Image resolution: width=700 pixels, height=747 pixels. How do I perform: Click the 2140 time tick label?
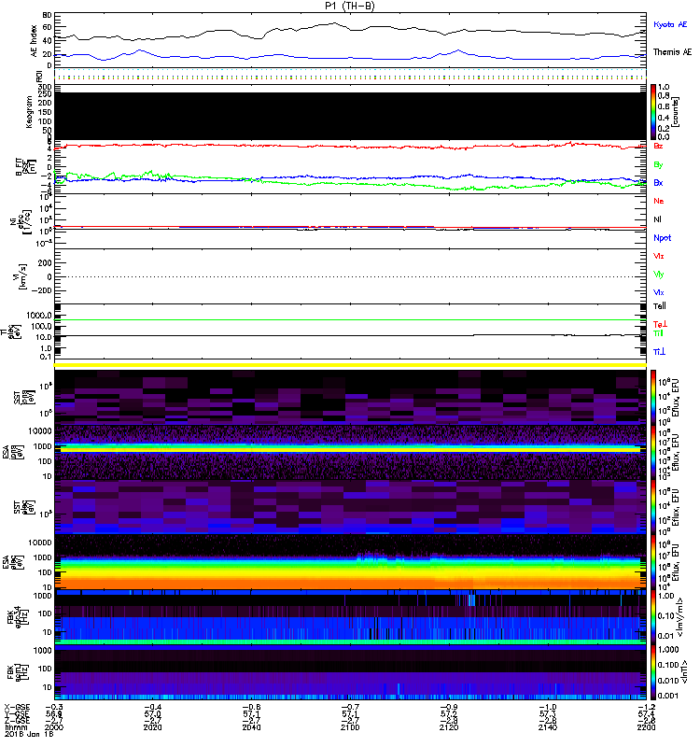[548, 727]
